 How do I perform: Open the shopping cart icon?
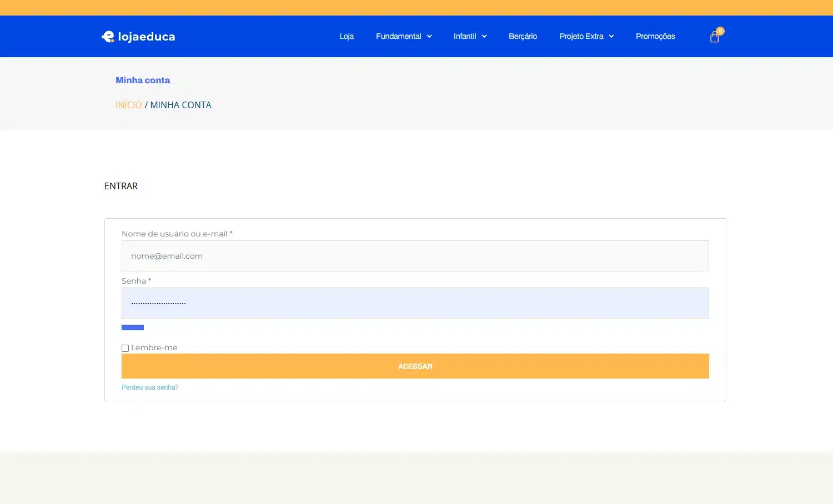[714, 37]
